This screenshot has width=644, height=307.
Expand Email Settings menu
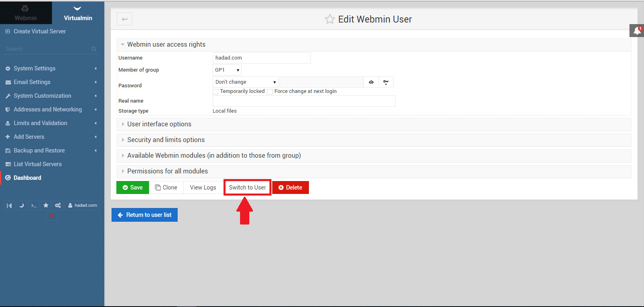pos(52,82)
